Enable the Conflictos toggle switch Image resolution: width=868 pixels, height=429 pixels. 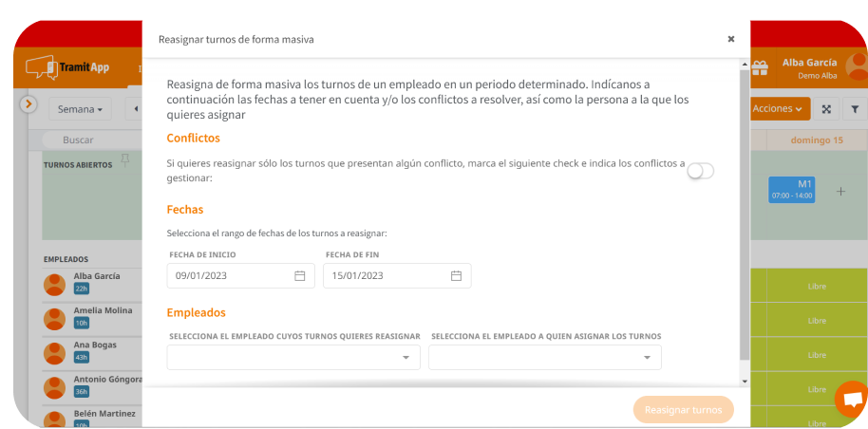(700, 171)
